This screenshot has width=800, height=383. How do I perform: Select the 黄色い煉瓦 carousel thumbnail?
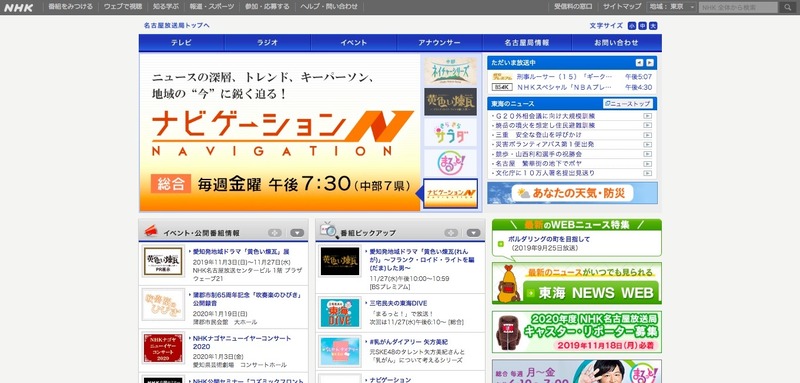(x=451, y=101)
